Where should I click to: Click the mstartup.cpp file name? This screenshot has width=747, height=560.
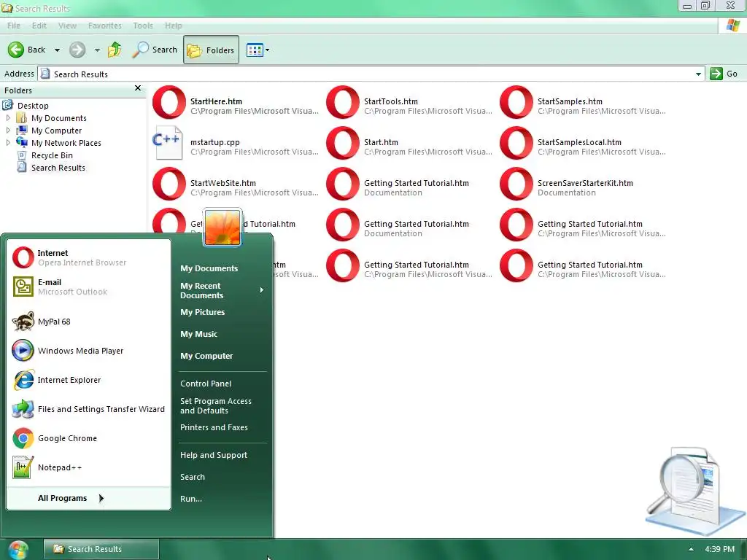coord(215,142)
